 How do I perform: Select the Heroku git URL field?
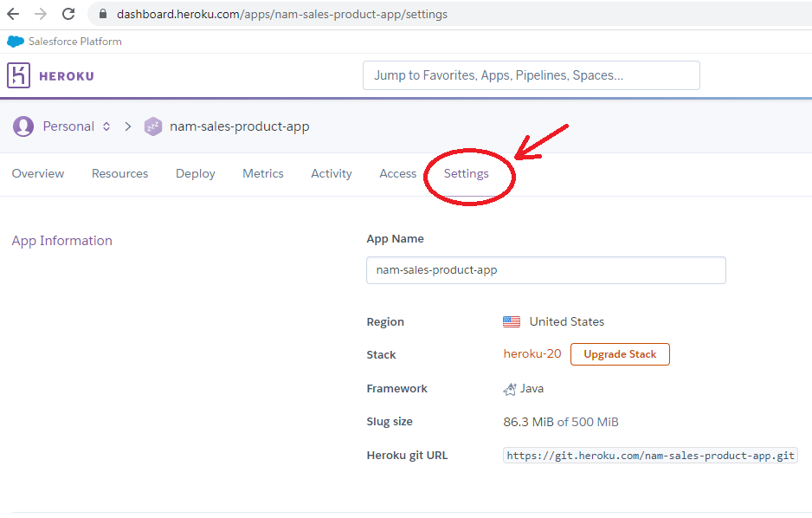click(x=650, y=456)
